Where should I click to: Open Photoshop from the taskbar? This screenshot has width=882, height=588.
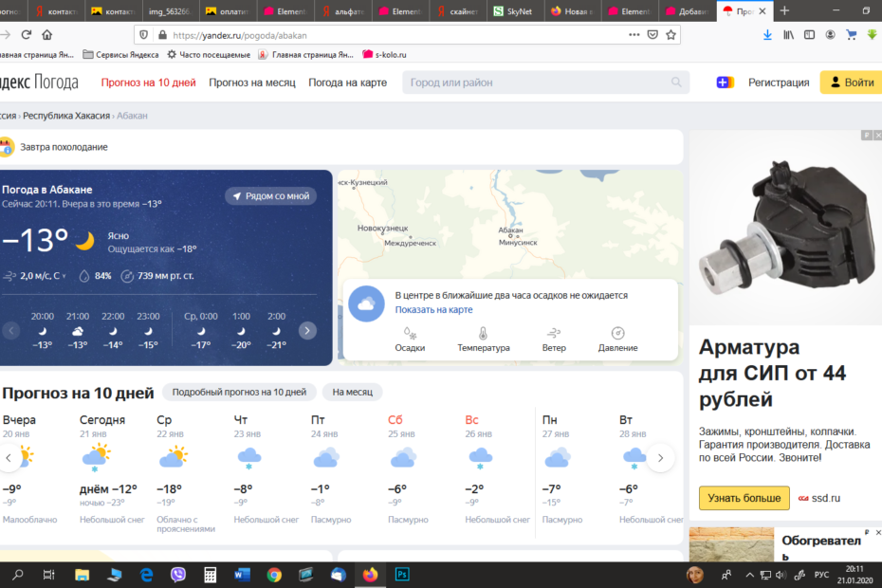tap(402, 575)
